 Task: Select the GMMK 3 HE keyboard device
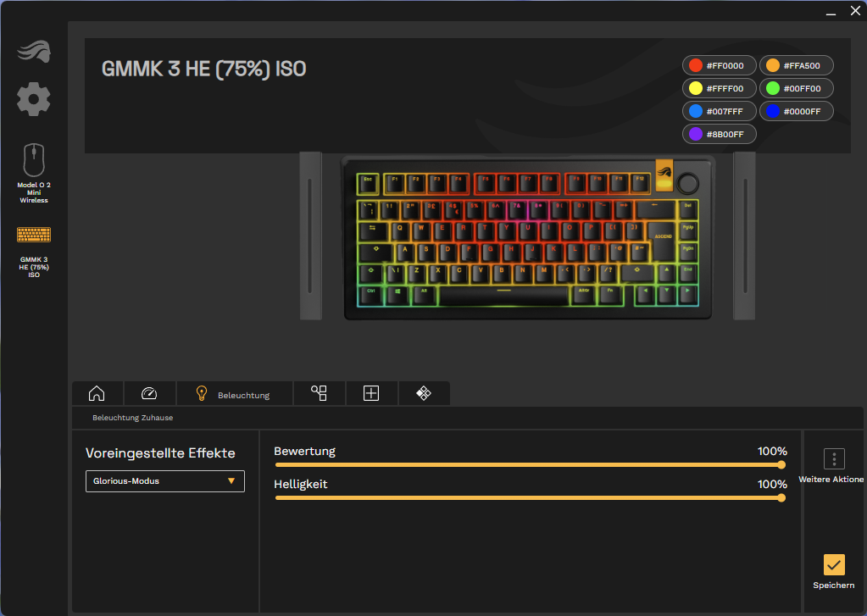coord(34,250)
